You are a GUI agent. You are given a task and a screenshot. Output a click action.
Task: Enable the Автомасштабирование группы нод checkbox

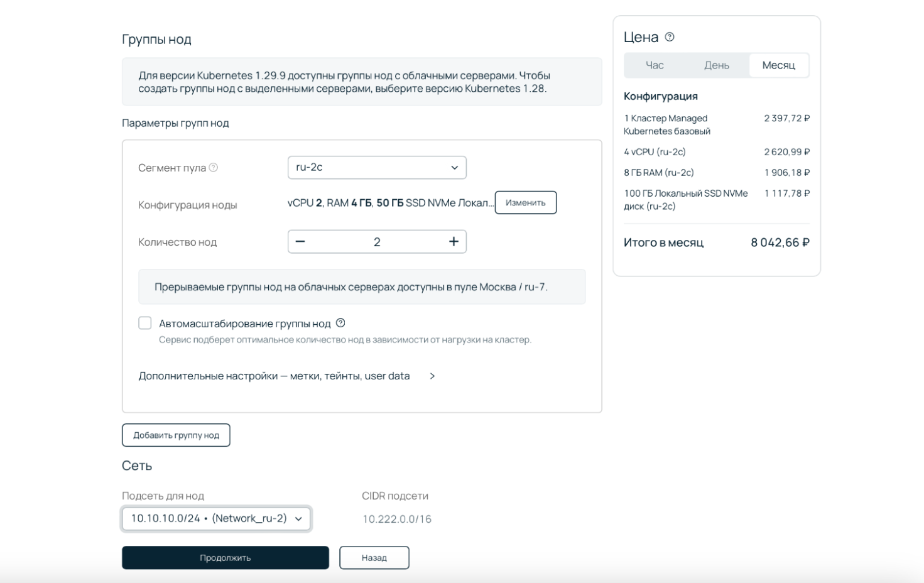145,323
